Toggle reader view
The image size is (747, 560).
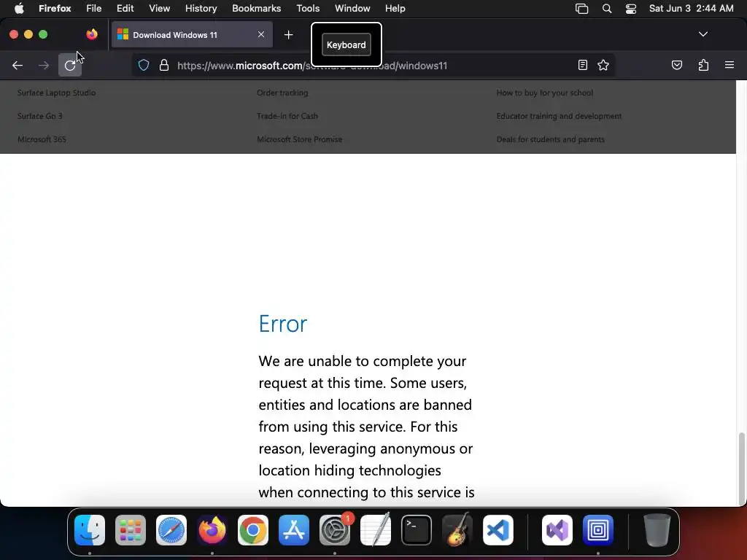pos(583,65)
